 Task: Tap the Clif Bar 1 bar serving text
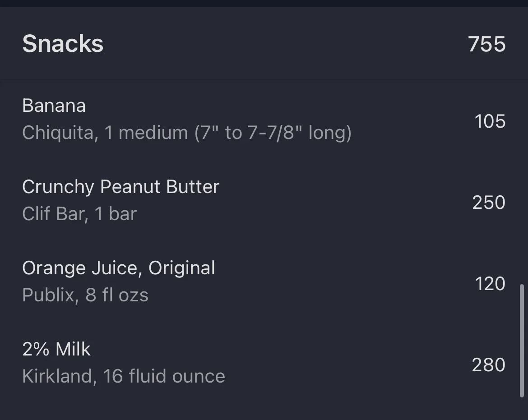pyautogui.click(x=79, y=214)
